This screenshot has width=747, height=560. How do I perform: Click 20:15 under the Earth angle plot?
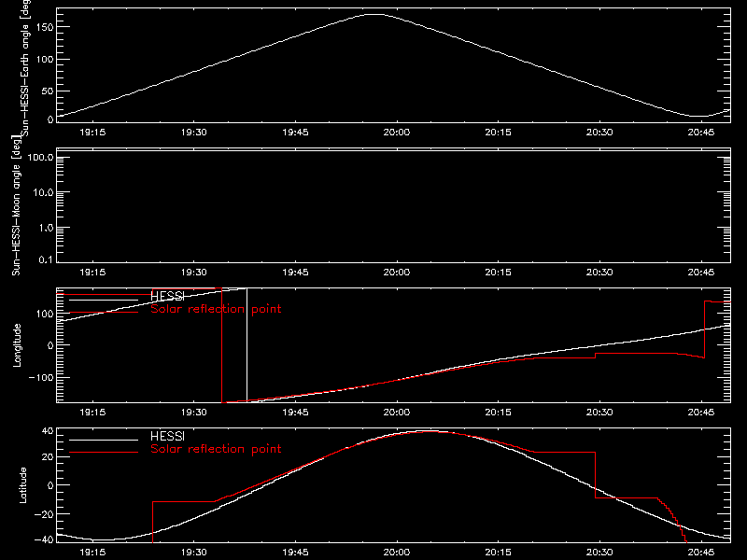tap(499, 133)
